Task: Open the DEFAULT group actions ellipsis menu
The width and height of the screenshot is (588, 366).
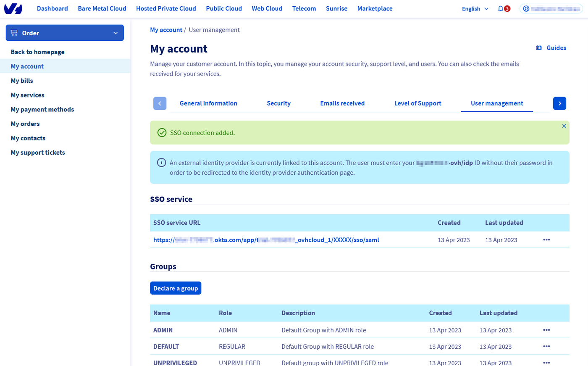Action: coord(546,346)
